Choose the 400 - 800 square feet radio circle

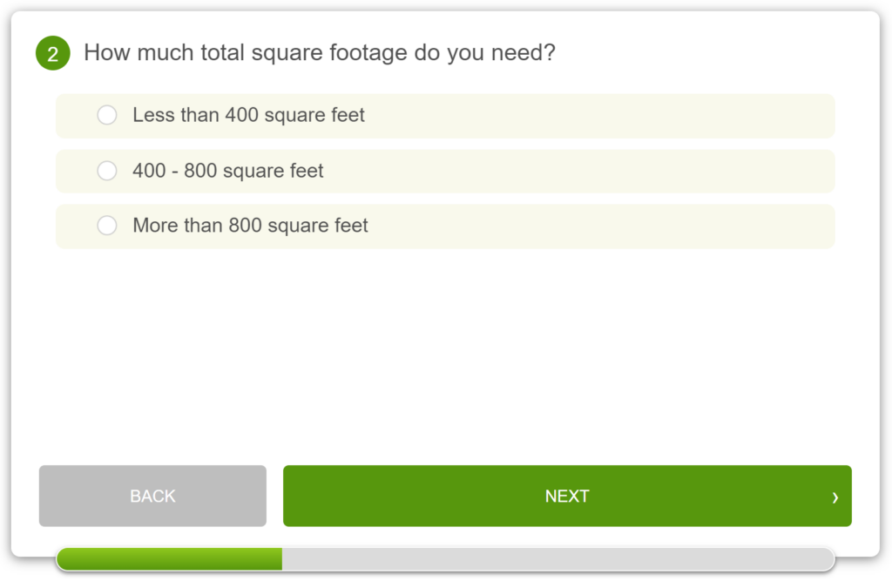click(107, 171)
